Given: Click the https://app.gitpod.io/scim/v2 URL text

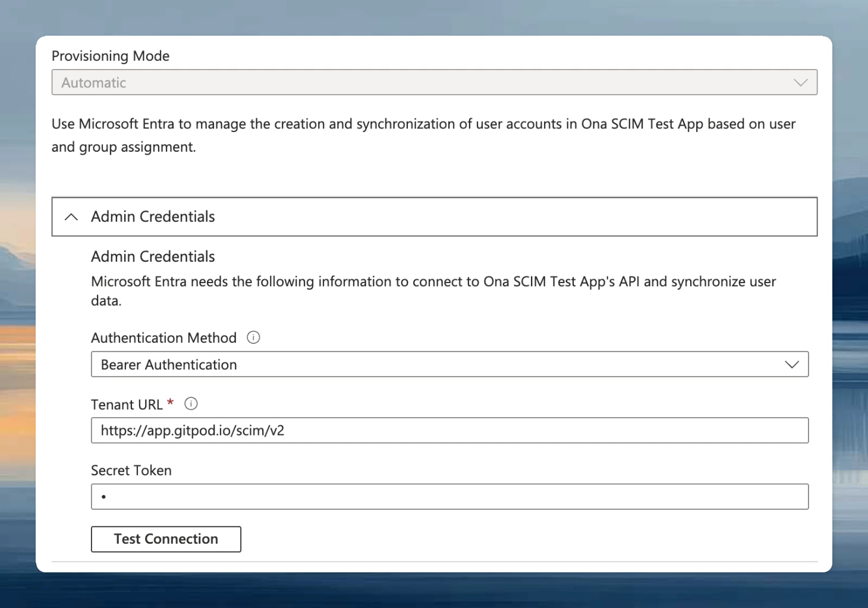Looking at the screenshot, I should (x=191, y=430).
